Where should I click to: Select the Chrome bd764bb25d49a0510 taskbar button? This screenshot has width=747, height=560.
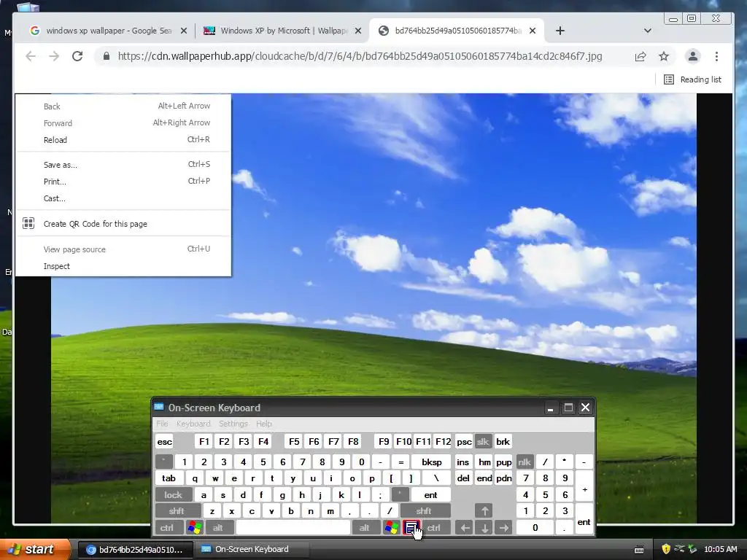(x=135, y=550)
